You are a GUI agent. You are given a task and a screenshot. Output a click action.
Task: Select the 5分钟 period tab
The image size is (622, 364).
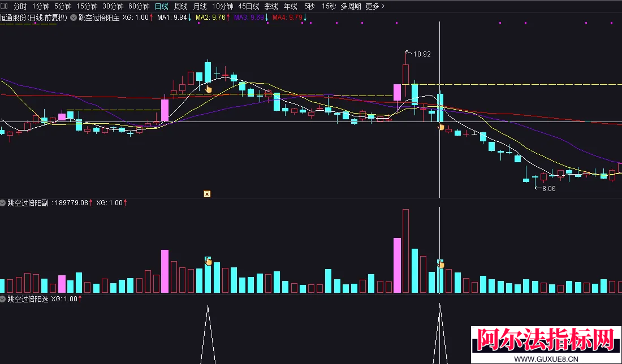pyautogui.click(x=63, y=6)
